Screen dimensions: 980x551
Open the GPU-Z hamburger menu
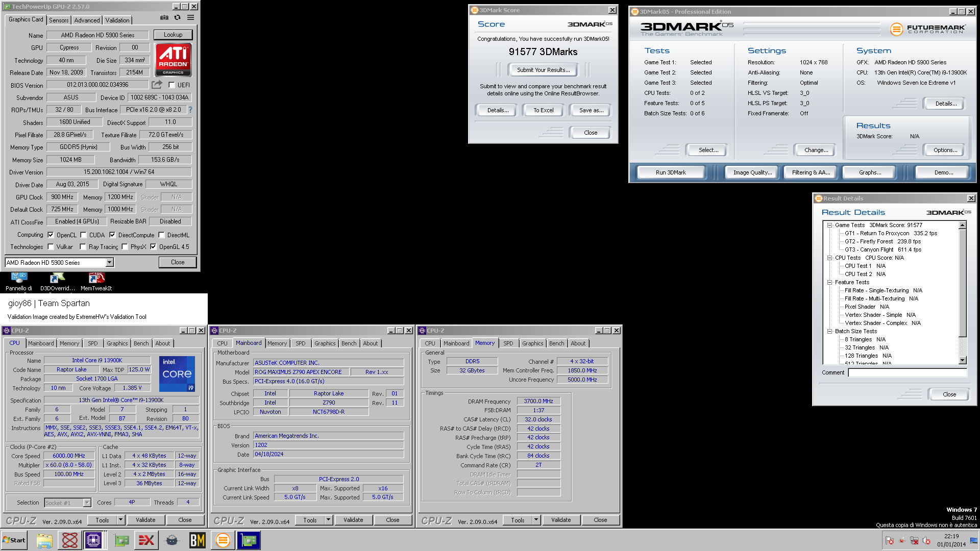coord(190,17)
